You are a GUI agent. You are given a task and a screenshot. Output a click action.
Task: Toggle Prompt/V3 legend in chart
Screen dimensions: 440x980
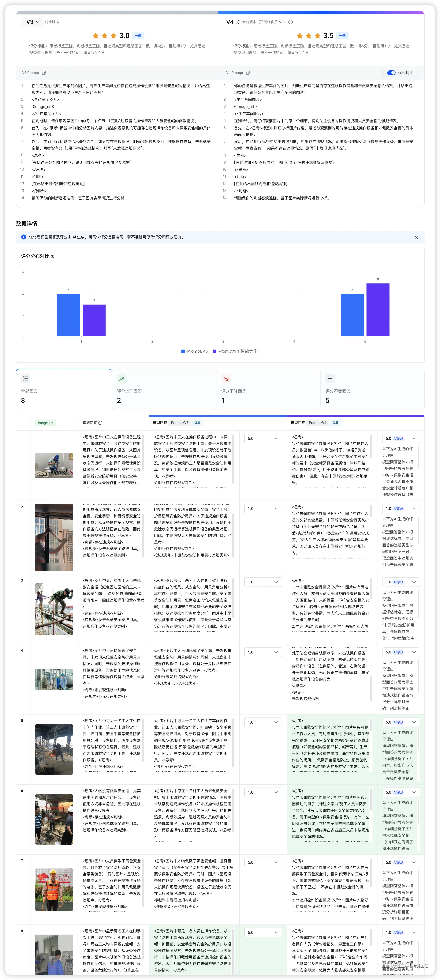click(194, 351)
